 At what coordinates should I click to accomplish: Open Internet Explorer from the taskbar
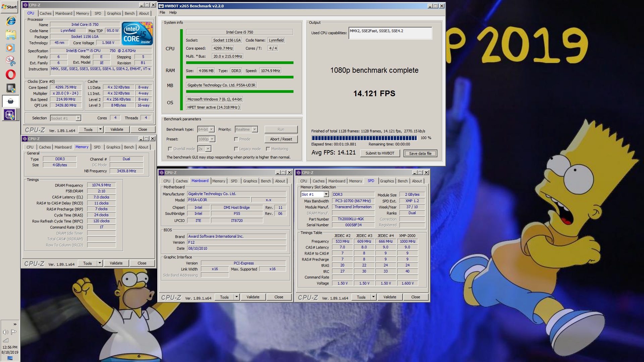11,21
